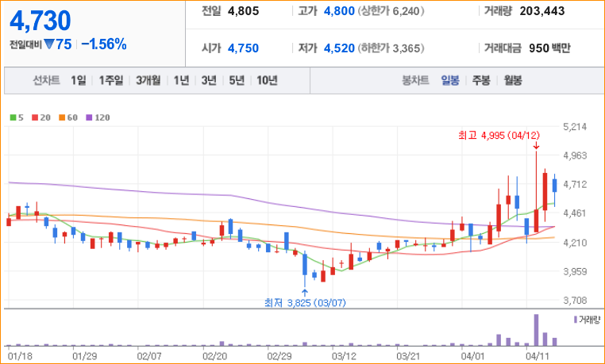
Task: Select the 3개월 line chart
Action: tap(148, 80)
